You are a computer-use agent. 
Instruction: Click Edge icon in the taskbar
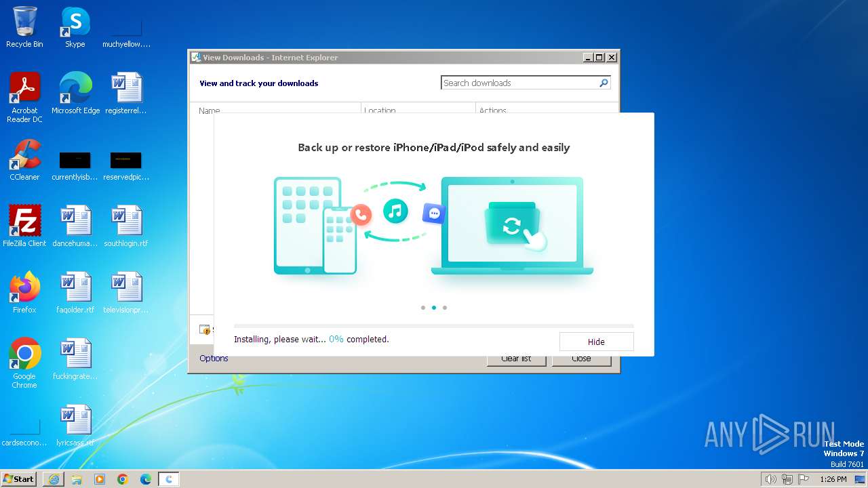click(x=146, y=479)
